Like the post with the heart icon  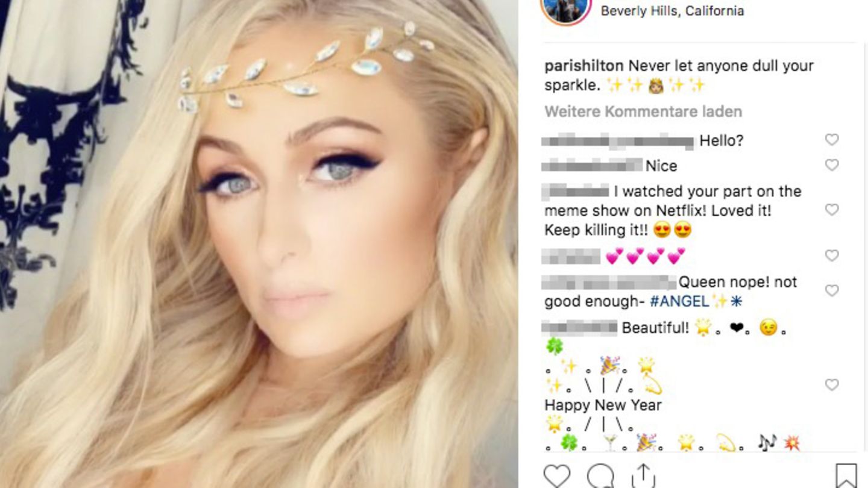556,476
